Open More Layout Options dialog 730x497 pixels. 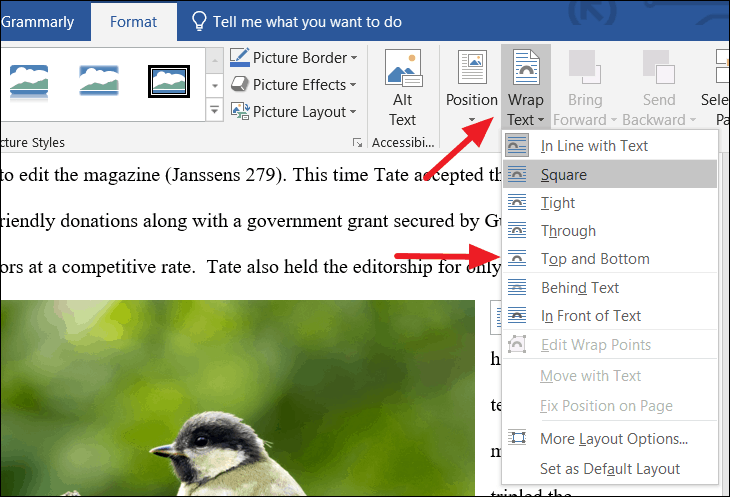pos(610,438)
